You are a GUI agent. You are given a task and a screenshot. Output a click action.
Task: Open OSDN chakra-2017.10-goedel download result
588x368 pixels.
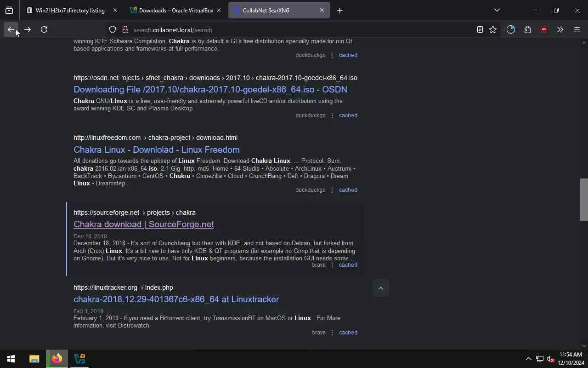pyautogui.click(x=210, y=89)
